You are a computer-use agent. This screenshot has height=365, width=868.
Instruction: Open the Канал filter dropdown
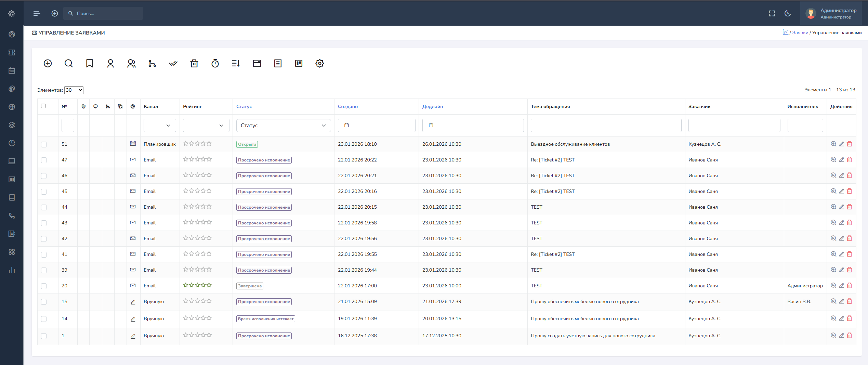160,126
